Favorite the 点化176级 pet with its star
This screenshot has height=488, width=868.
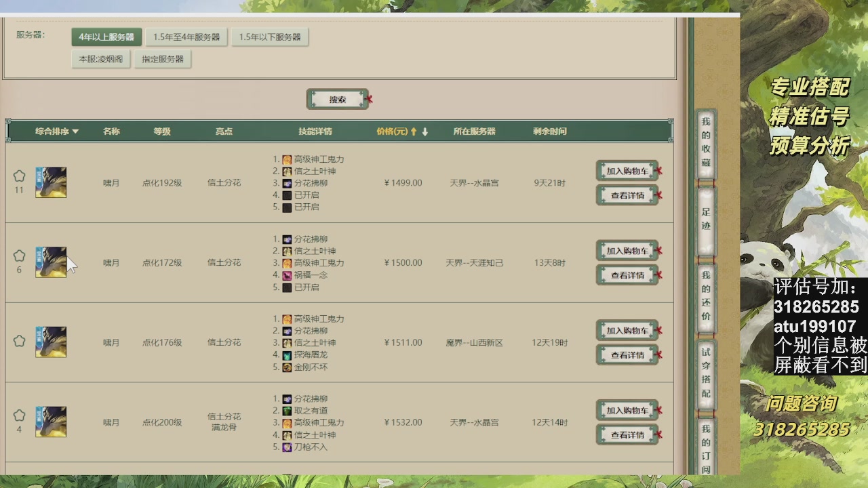(x=19, y=341)
